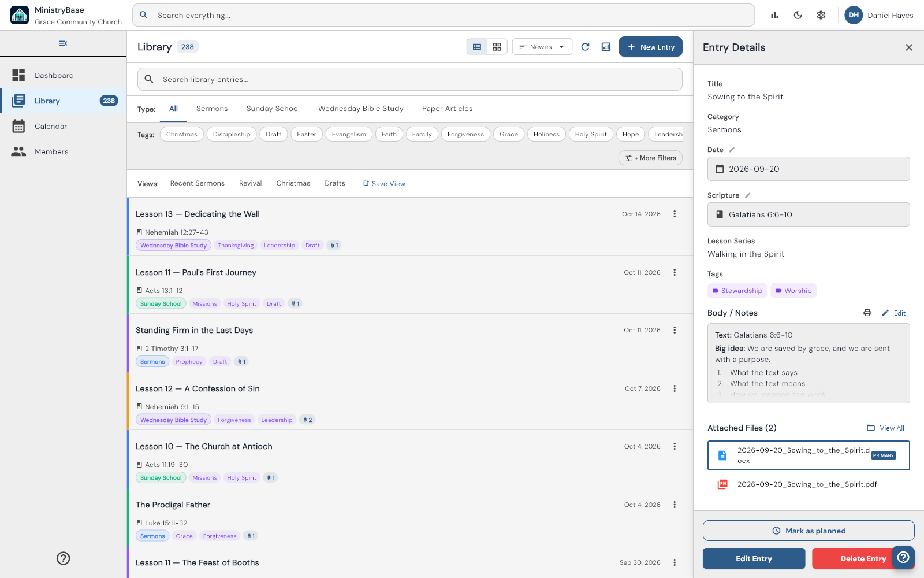Open the Newest sort dropdown
The image size is (924, 578).
542,47
